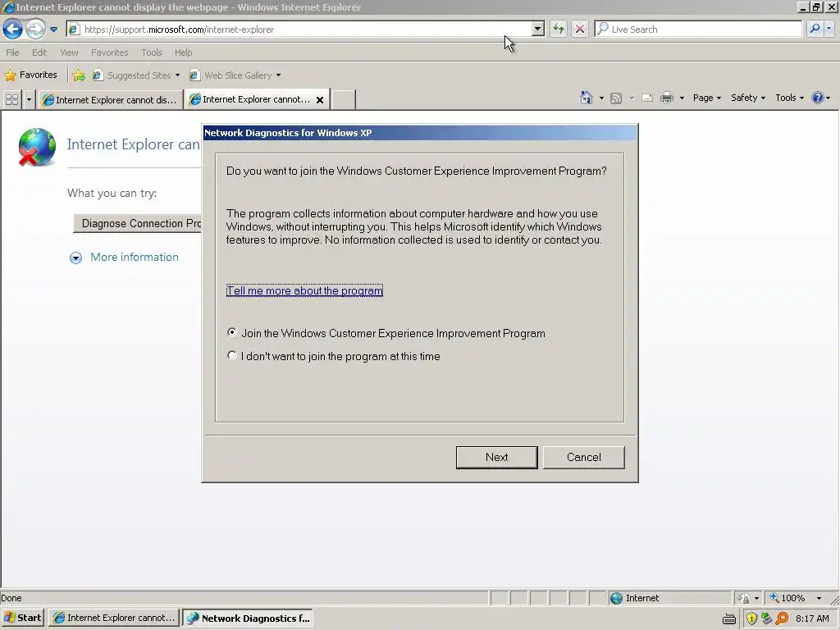This screenshot has width=840, height=630.
Task: Close the active tab with X
Action: pos(320,99)
